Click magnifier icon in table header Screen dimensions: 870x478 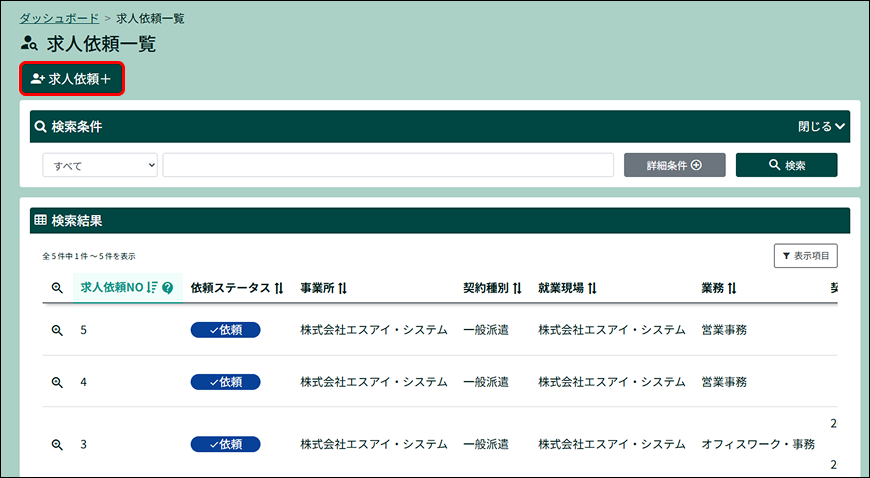[x=57, y=288]
